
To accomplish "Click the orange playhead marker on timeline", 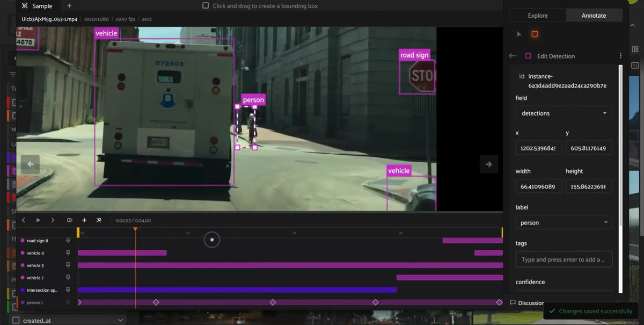I will pos(135,229).
